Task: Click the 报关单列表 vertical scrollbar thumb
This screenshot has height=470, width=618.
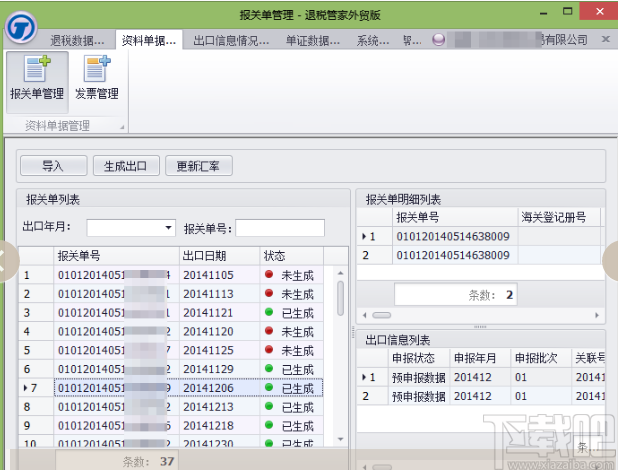Action: (x=341, y=298)
